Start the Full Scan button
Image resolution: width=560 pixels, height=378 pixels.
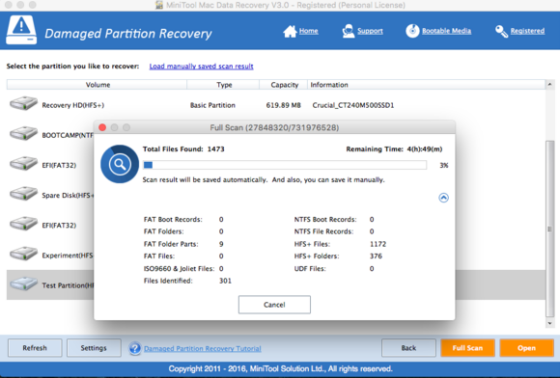468,348
